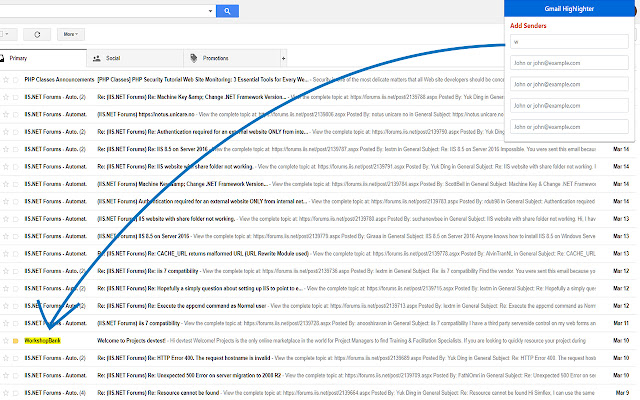Star the notus.unicare.no forum email
This screenshot has width=640, height=400.
[x=6, y=114]
